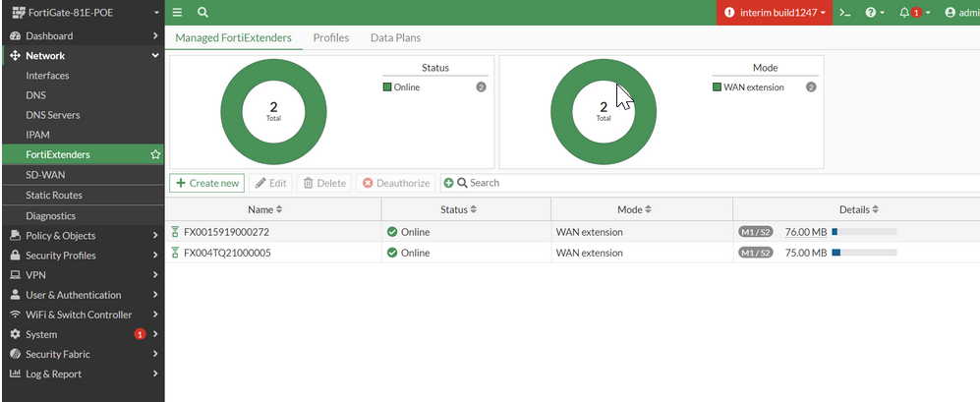This screenshot has width=980, height=402.
Task: Click the FX0015919000272 extender device icon
Action: click(x=175, y=232)
